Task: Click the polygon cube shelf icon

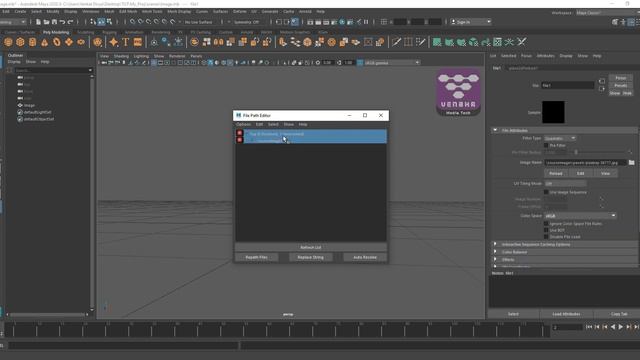Action: (20, 42)
